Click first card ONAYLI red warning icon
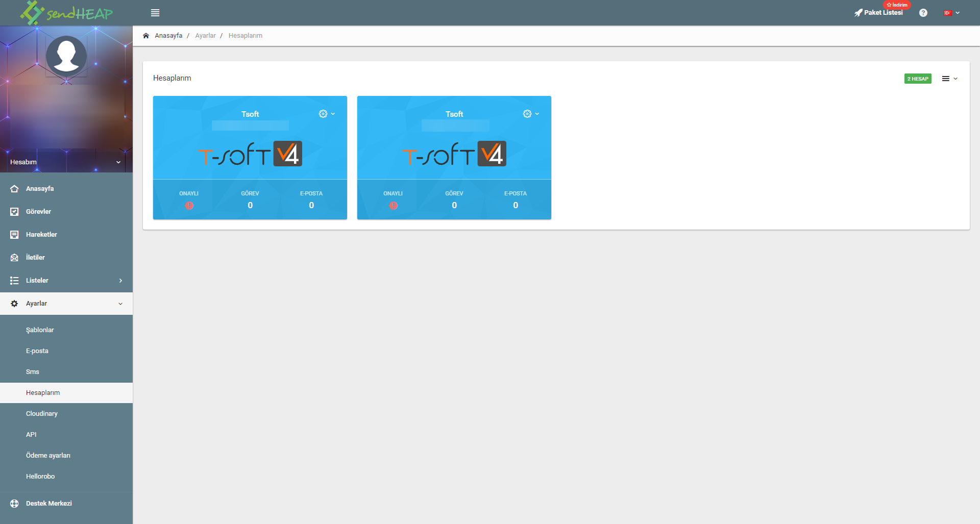This screenshot has height=524, width=980. 189,206
